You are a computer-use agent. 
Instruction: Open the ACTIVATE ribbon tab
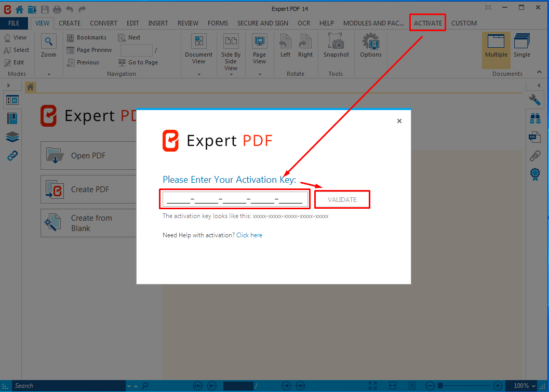427,23
